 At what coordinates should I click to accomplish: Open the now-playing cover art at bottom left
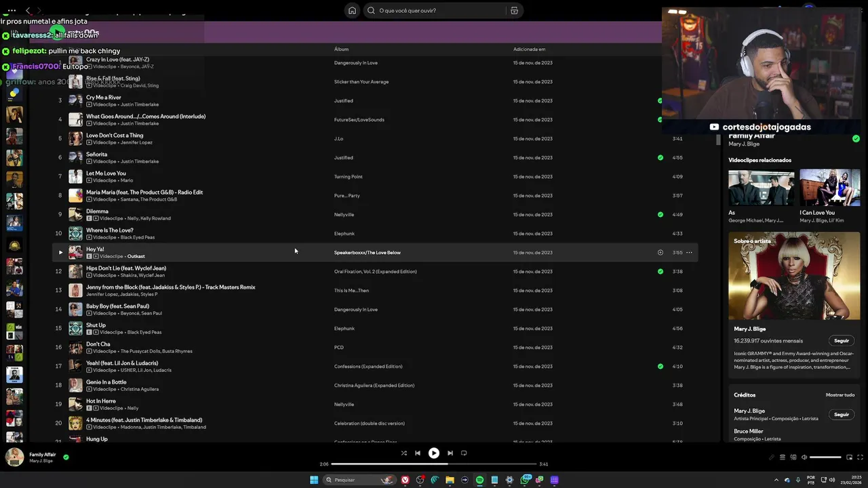pos(14,457)
